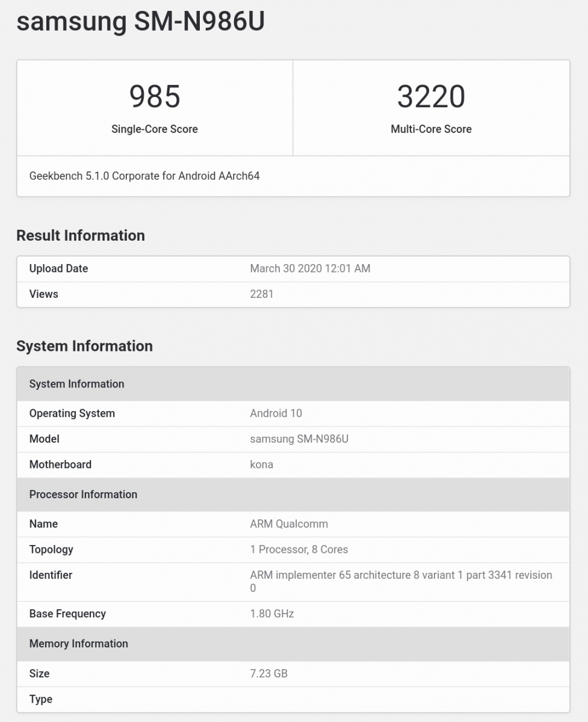The height and width of the screenshot is (722, 588).
Task: Select the motherboard value kona
Action: click(262, 464)
